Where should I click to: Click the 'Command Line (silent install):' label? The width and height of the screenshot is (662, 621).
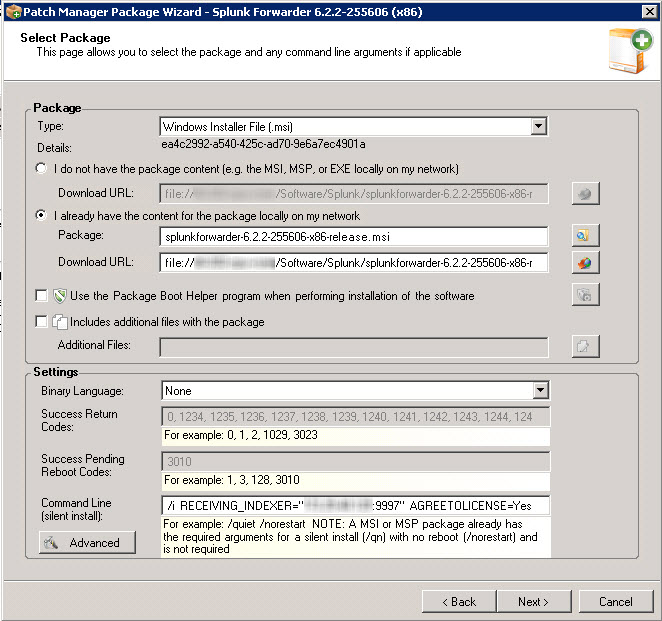(76, 509)
